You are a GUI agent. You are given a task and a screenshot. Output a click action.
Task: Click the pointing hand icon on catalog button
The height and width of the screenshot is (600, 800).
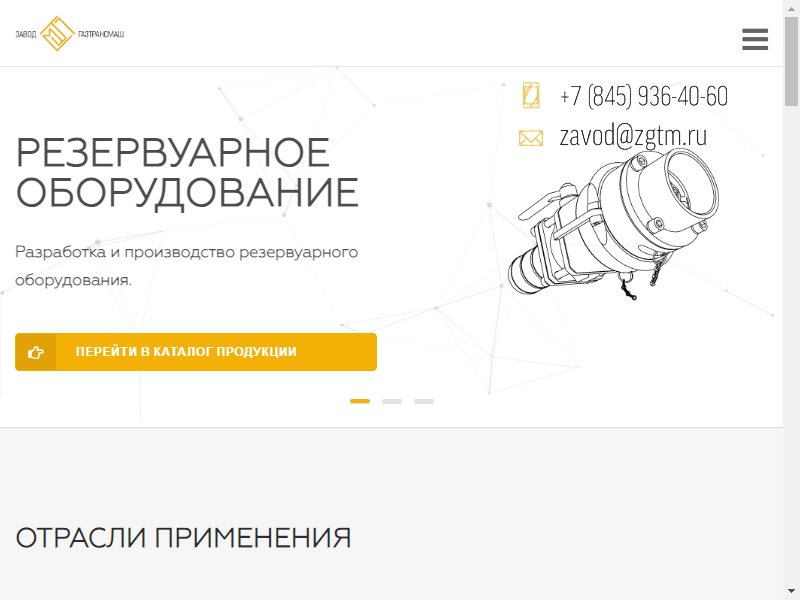(35, 352)
